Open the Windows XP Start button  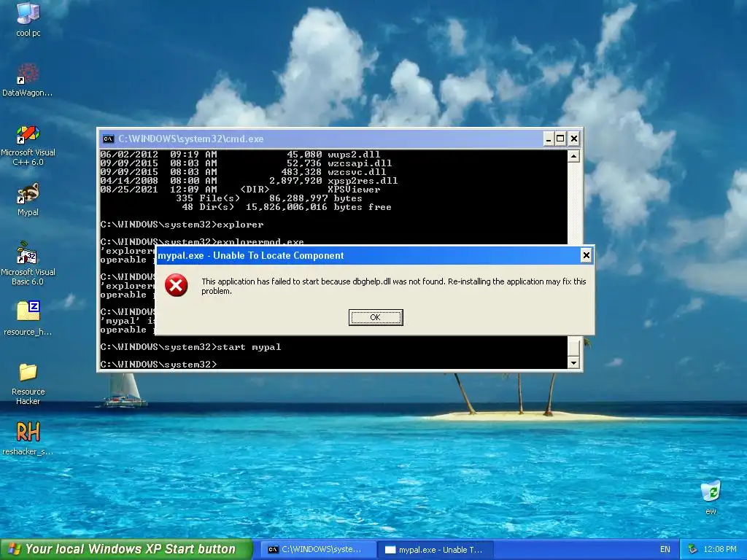click(x=125, y=549)
